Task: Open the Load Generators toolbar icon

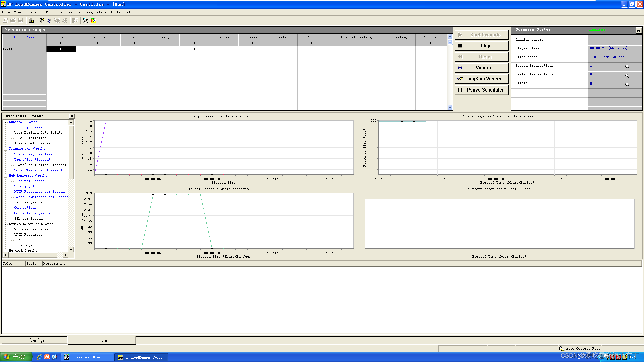Action: [x=32, y=20]
